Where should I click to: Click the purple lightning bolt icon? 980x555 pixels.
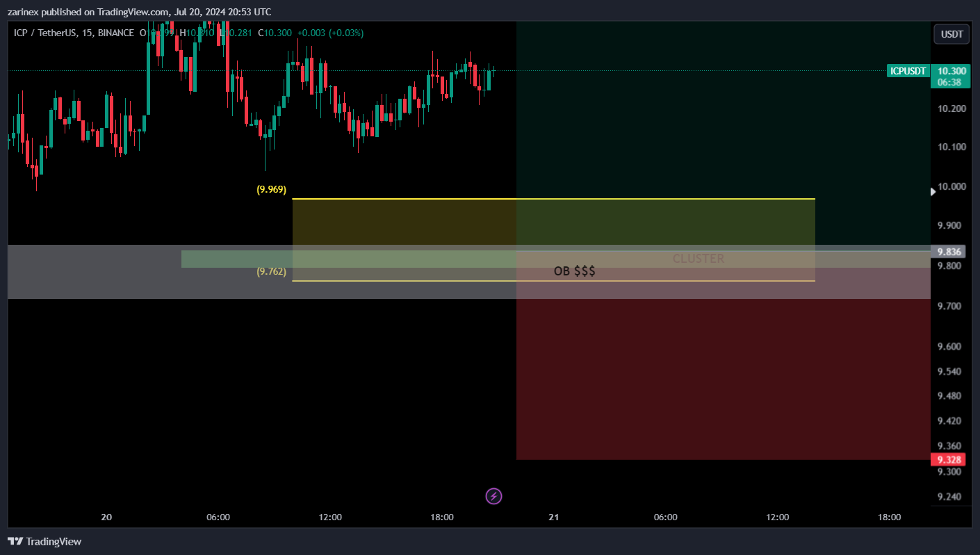pos(493,496)
